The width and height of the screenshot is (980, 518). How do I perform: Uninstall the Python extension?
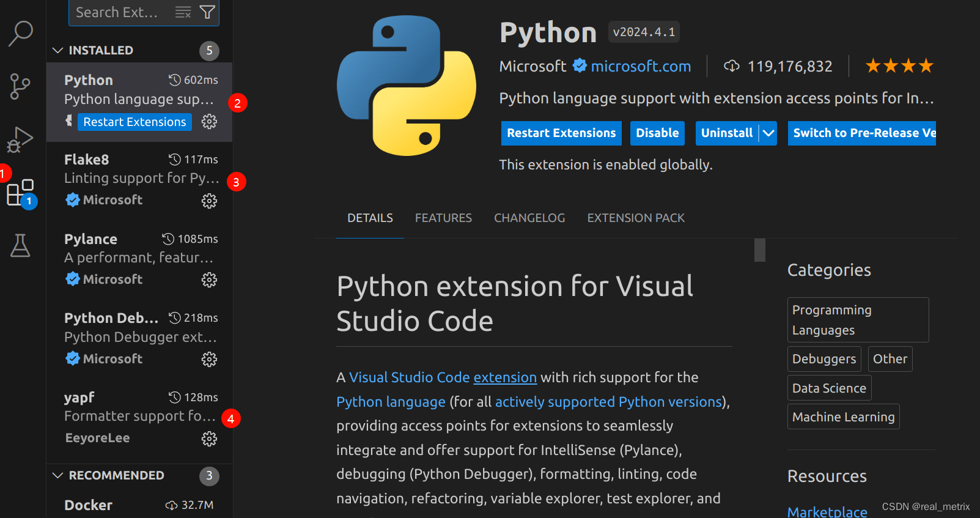click(x=727, y=133)
